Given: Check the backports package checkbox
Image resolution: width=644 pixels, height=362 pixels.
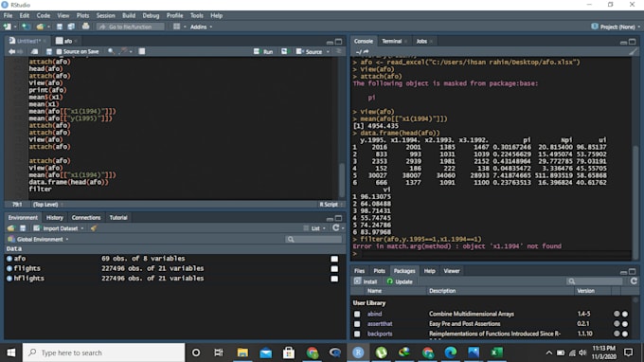Looking at the screenshot, I should [x=357, y=334].
